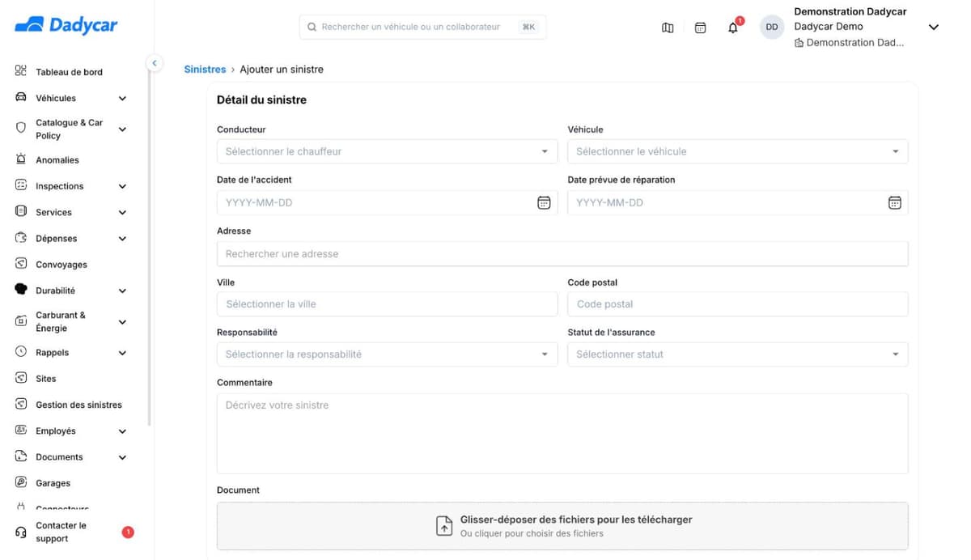Image resolution: width=971 pixels, height=560 pixels.
Task: Open the repair date calendar picker icon
Action: 894,202
